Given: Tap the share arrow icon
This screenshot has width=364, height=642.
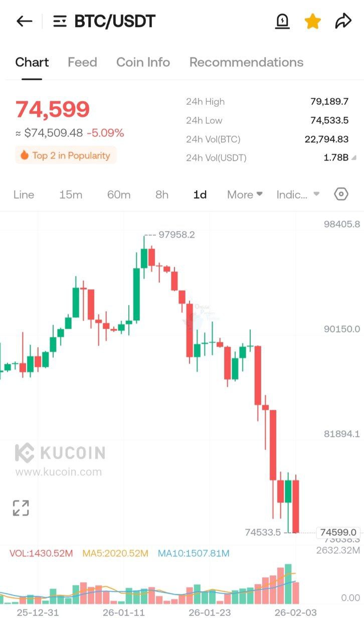Looking at the screenshot, I should pyautogui.click(x=343, y=21).
